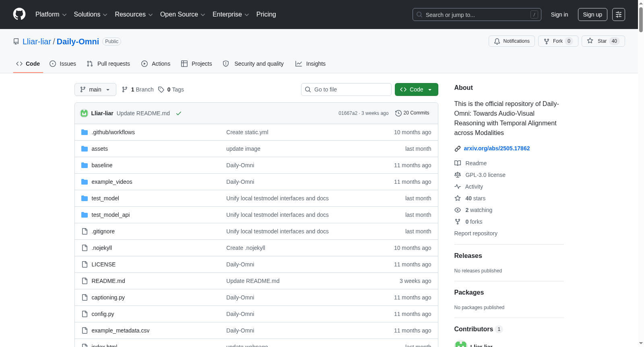Open the main branch selector dropdown
The image size is (644, 347).
[x=95, y=89]
